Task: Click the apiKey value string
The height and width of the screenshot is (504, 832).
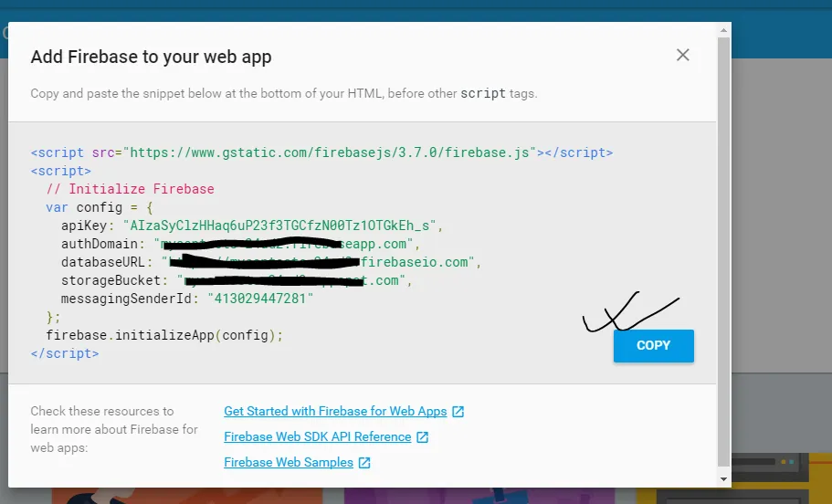Action: tap(279, 226)
